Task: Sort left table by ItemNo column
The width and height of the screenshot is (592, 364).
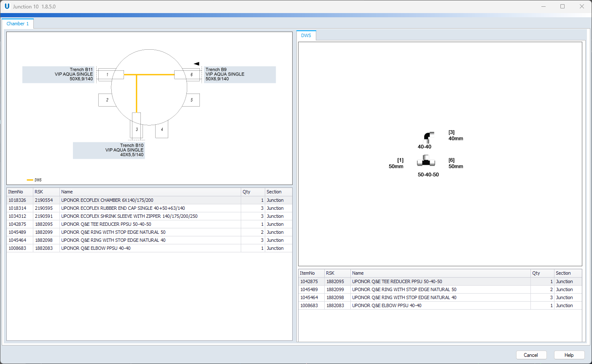Action: pyautogui.click(x=20, y=192)
